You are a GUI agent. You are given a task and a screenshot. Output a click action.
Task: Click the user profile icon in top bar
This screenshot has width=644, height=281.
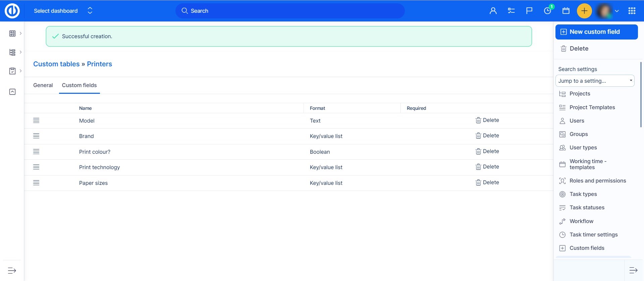click(x=493, y=11)
